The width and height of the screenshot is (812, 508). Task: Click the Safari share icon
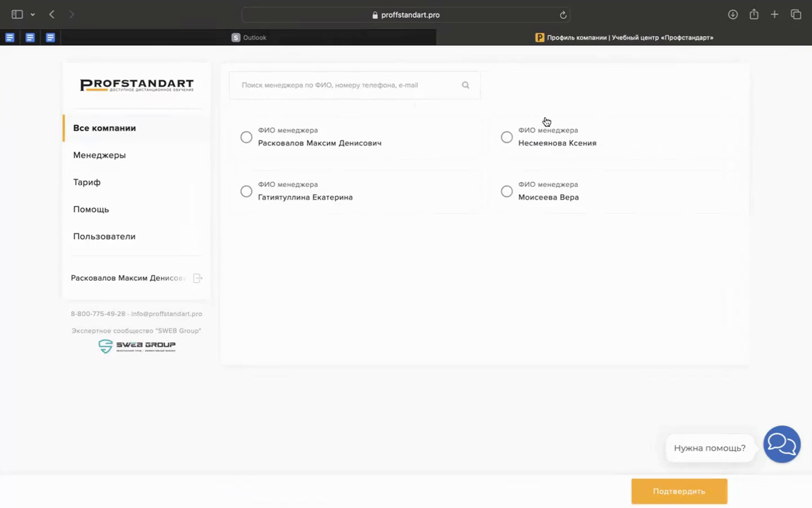pyautogui.click(x=754, y=15)
